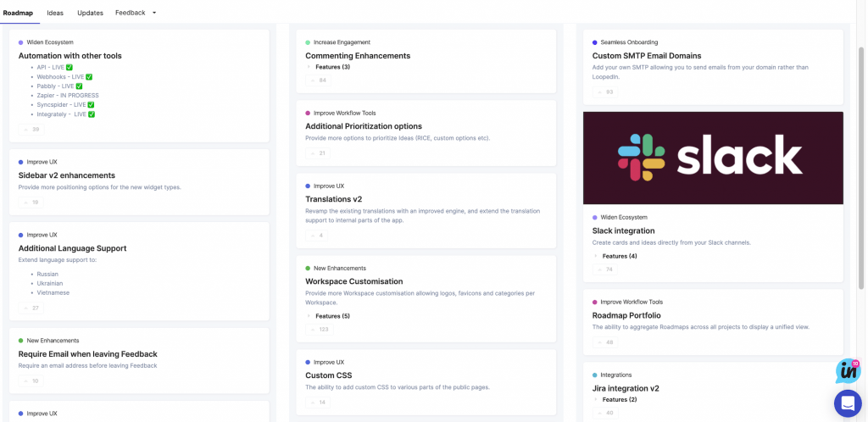Open Workspace Customisation card title
The image size is (868, 422).
pyautogui.click(x=354, y=281)
